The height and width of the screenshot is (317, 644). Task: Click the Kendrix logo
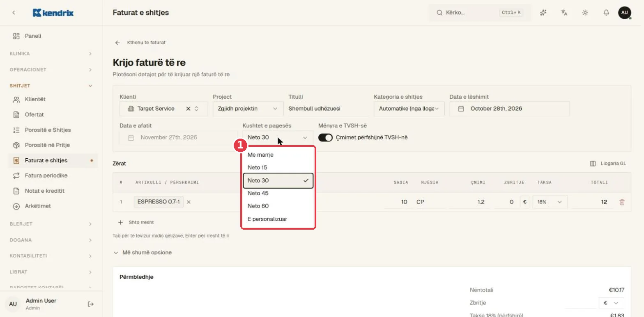(53, 13)
